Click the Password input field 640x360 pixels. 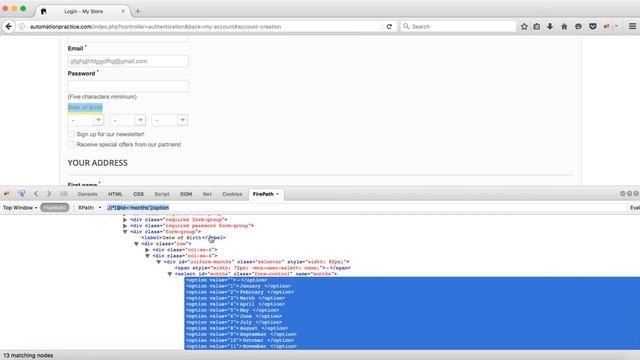coord(128,86)
